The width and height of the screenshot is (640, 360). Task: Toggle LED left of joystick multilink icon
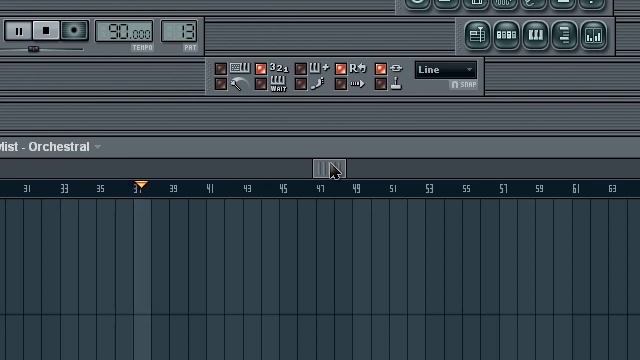(380, 84)
